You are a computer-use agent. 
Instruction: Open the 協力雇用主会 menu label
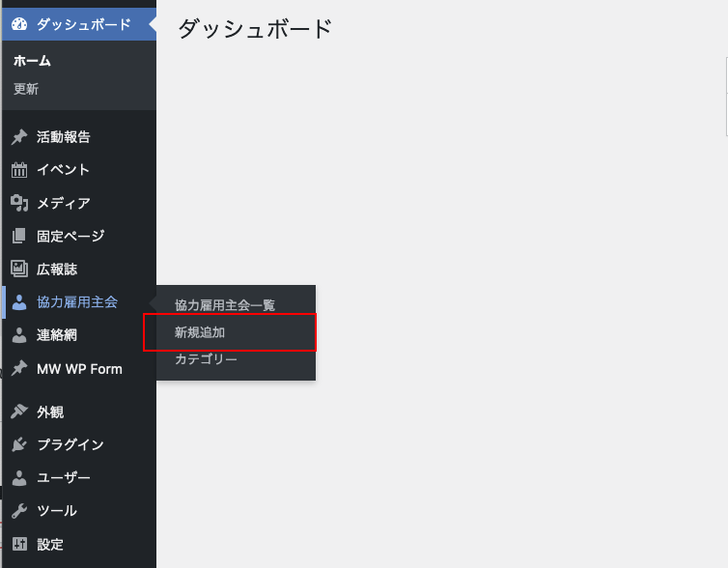[77, 302]
